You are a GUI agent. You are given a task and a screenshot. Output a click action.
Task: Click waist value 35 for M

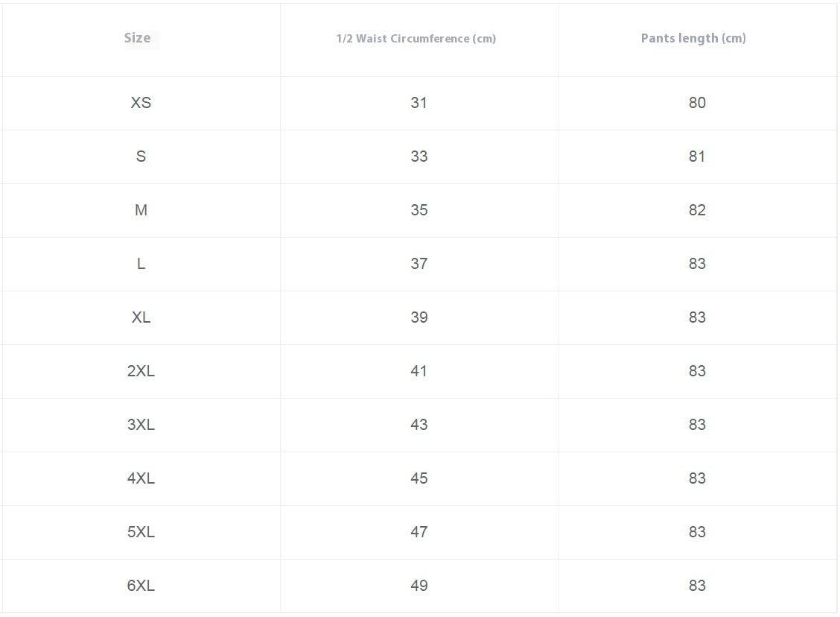(419, 210)
